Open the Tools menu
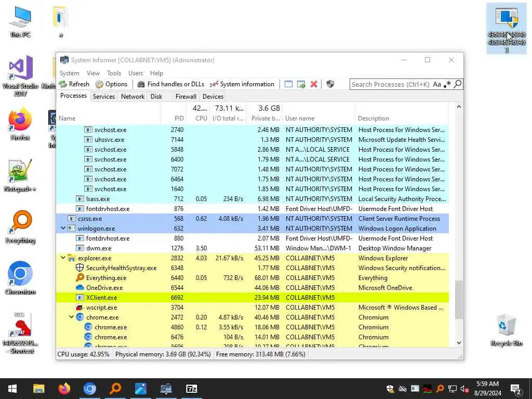This screenshot has height=399, width=532. (114, 73)
